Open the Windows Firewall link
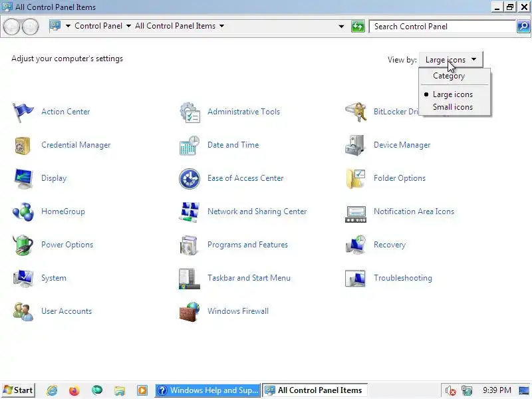Screen dimensions: 532x399 coord(238,311)
